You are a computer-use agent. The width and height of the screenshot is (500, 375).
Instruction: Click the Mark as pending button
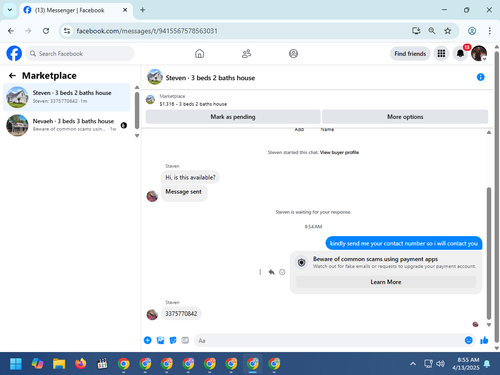point(233,117)
